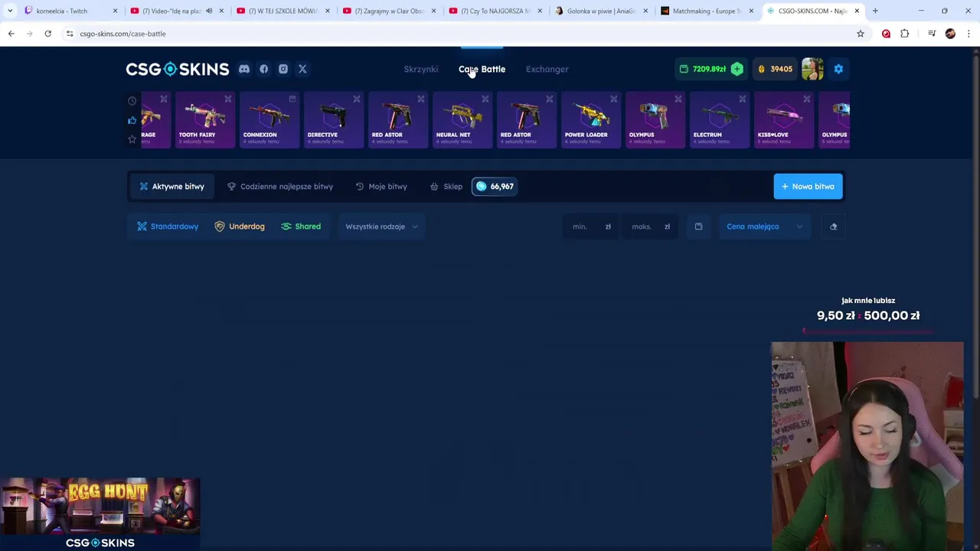The image size is (980, 551).
Task: Toggle the Underdog battle filter
Action: tap(240, 227)
